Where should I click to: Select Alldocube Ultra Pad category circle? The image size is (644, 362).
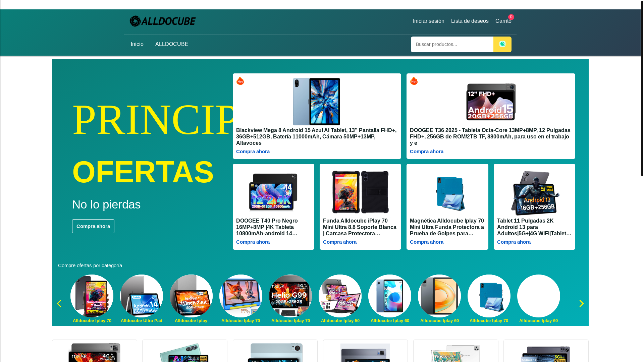coord(142,296)
